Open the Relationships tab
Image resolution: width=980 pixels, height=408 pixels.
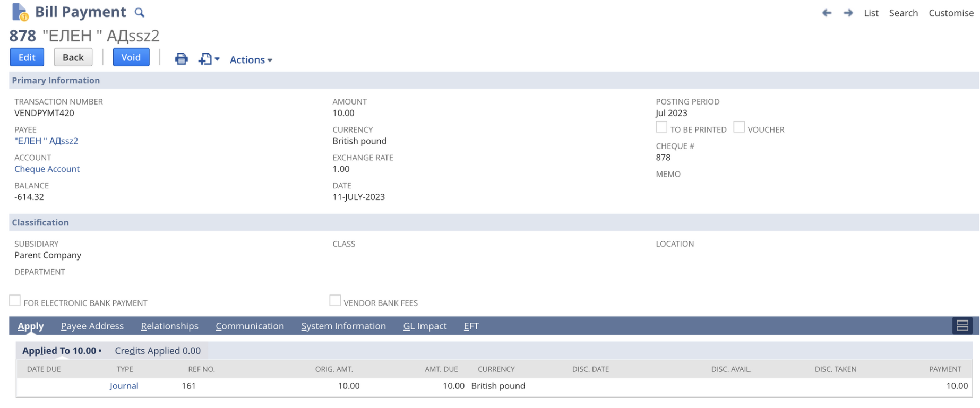[x=170, y=326]
